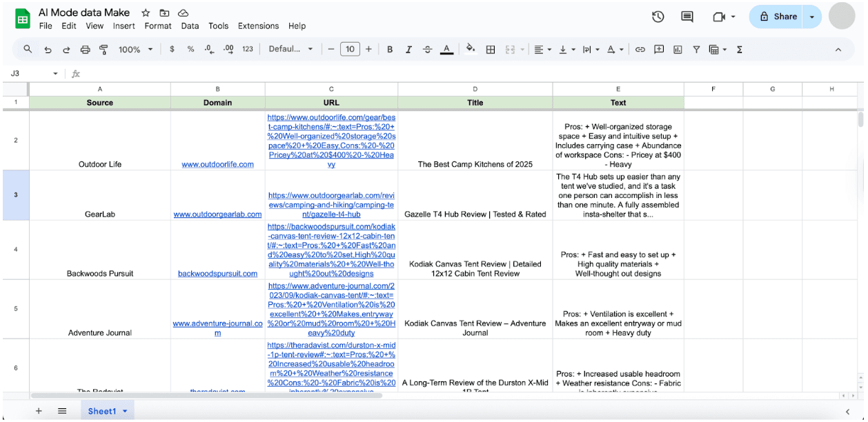Open the www.outdoorlife.com domain link

click(217, 165)
